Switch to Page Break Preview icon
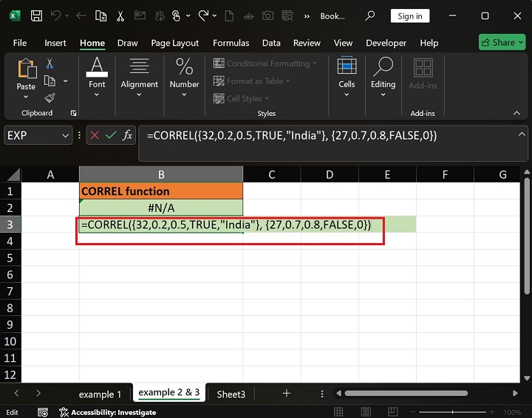 tap(392, 412)
